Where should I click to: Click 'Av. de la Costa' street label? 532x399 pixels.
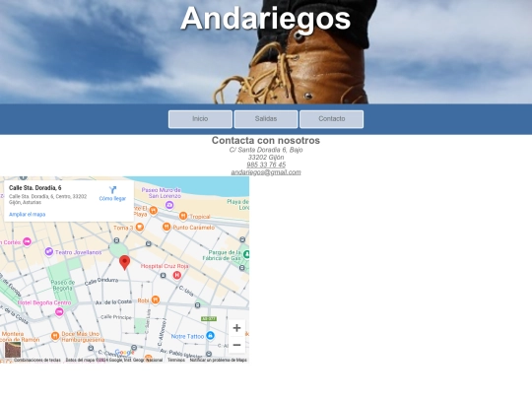point(113,302)
